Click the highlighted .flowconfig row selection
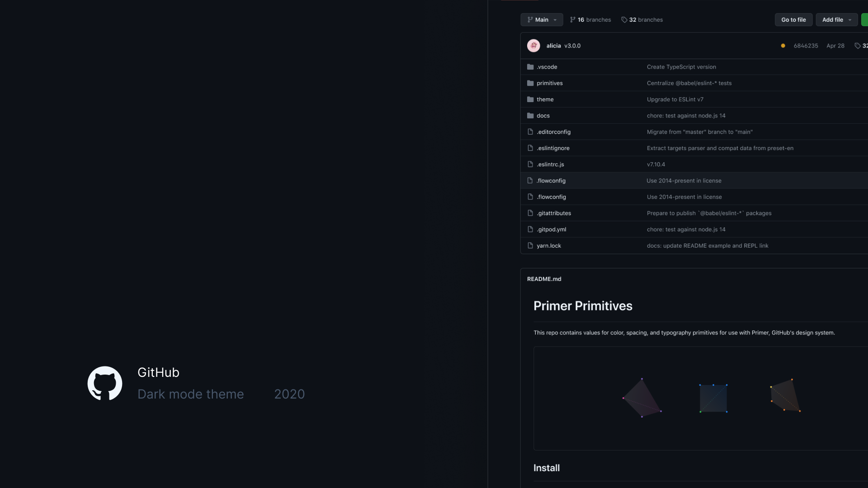The width and height of the screenshot is (868, 488). [656, 180]
